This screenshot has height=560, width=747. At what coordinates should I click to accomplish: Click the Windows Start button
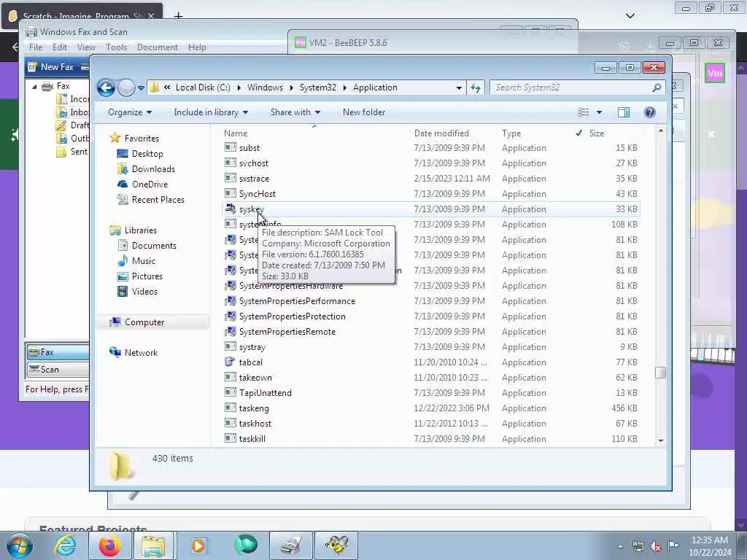20,545
